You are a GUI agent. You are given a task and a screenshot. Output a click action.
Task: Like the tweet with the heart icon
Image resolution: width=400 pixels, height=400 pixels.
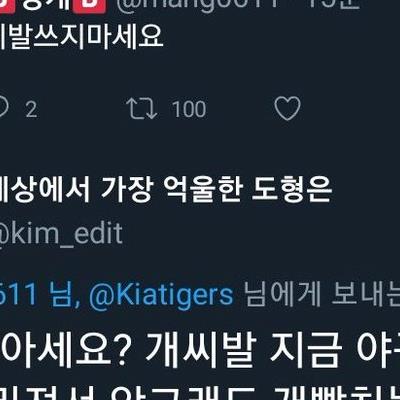click(x=287, y=109)
